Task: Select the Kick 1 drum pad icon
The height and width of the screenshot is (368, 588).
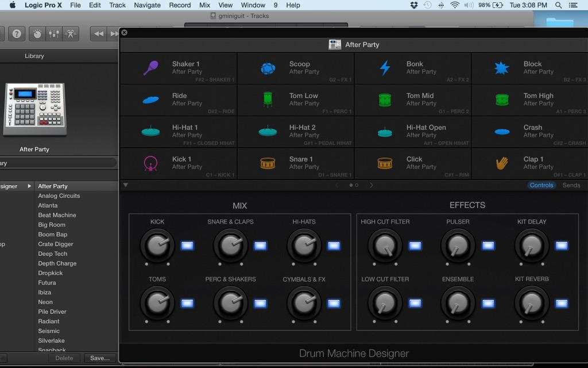Action: [150, 163]
